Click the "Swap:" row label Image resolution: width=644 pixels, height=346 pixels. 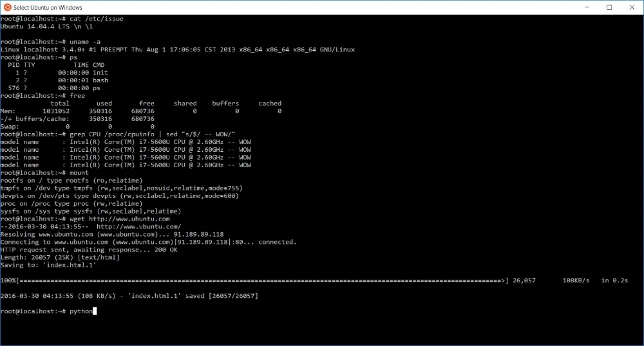[10, 127]
